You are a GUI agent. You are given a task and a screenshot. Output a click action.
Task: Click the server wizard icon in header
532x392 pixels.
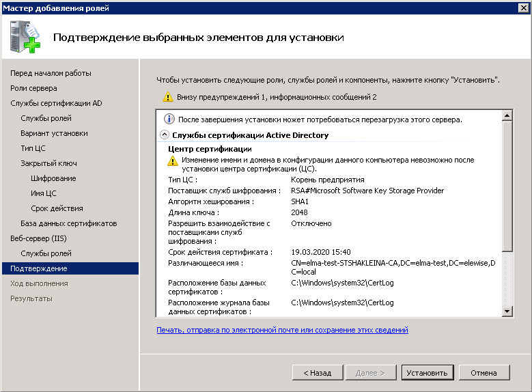tap(26, 37)
